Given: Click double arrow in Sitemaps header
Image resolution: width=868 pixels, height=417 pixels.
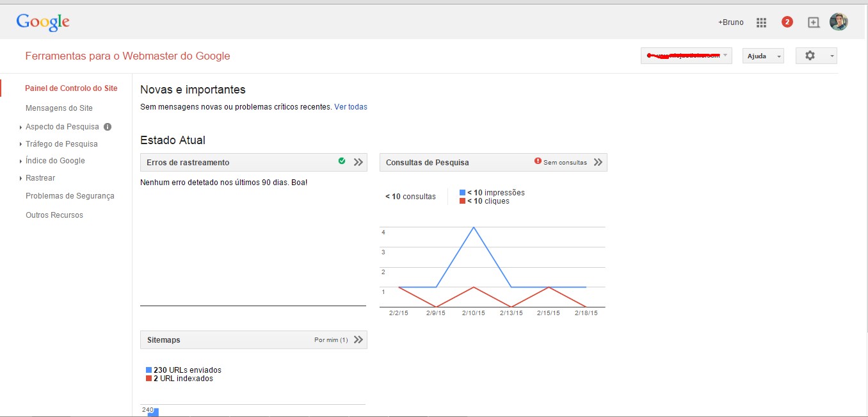Looking at the screenshot, I should coord(358,339).
